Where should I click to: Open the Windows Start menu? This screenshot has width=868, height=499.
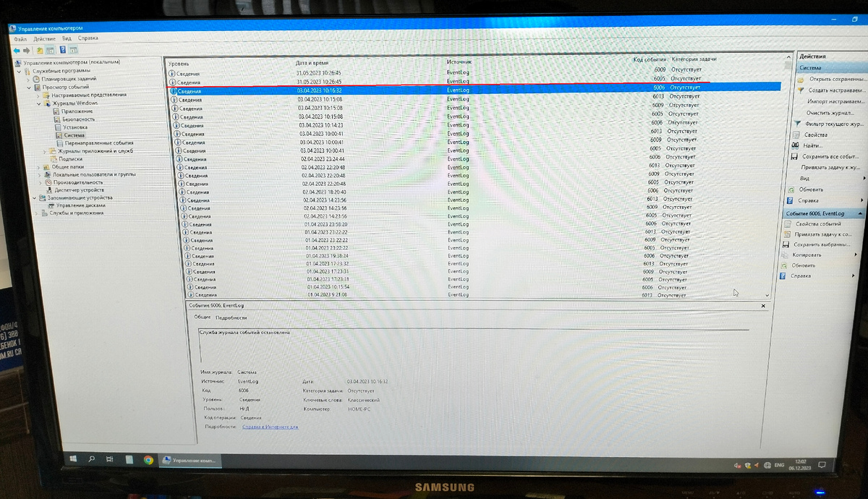75,460
